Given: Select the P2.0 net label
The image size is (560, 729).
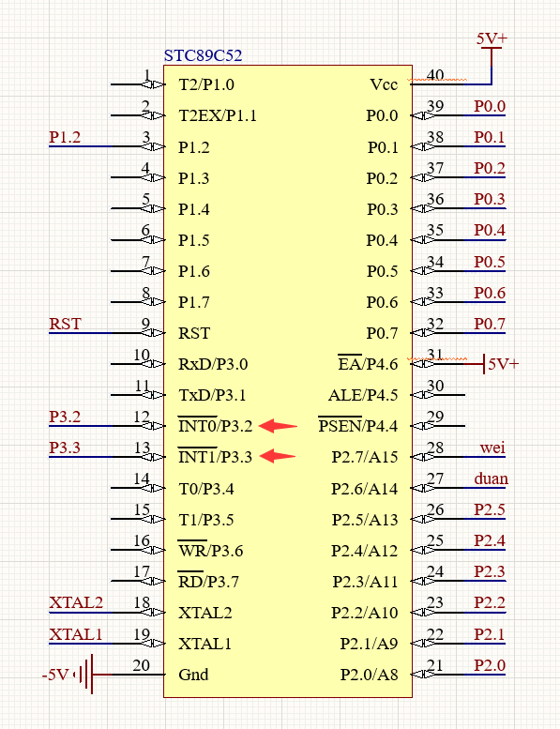Looking at the screenshot, I should (490, 665).
